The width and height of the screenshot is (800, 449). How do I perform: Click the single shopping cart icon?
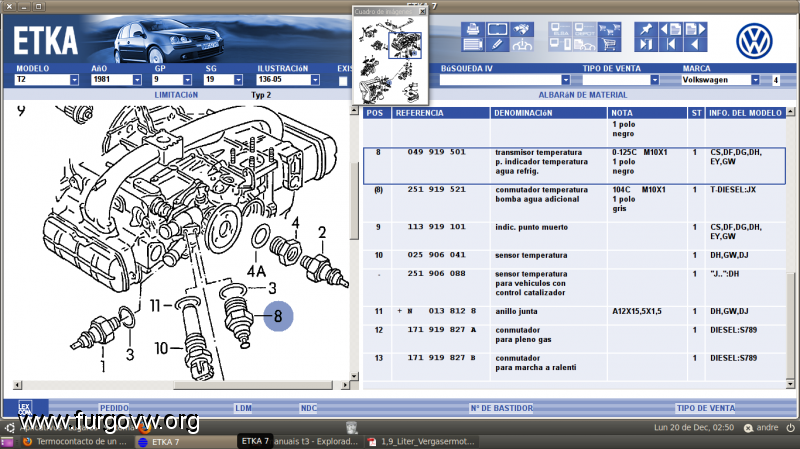tap(609, 45)
